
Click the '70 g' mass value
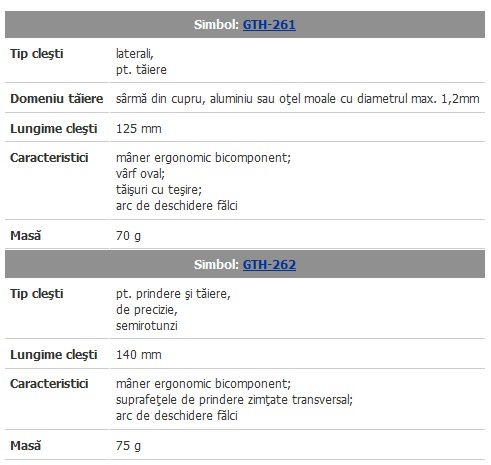128,236
